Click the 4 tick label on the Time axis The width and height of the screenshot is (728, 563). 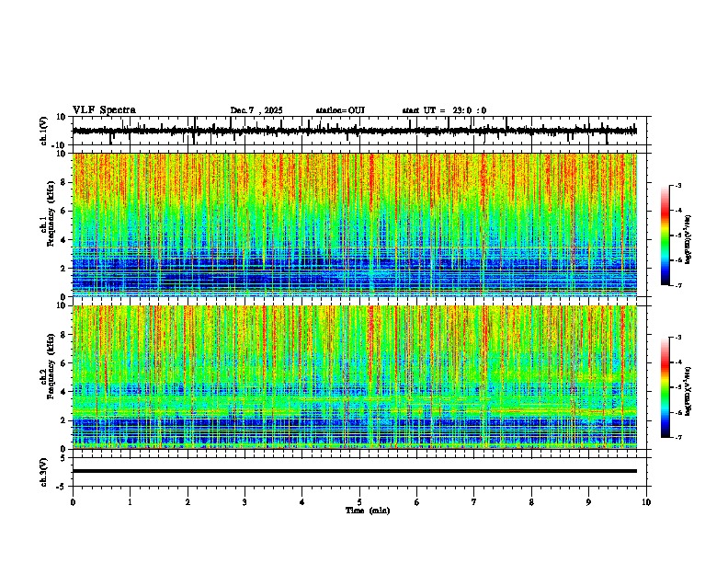tap(301, 502)
